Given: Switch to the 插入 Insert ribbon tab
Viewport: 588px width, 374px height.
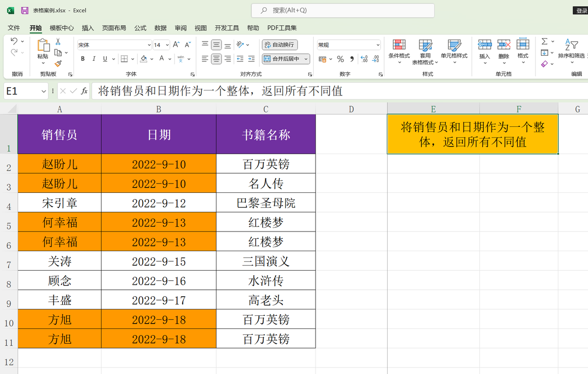Looking at the screenshot, I should [x=88, y=28].
